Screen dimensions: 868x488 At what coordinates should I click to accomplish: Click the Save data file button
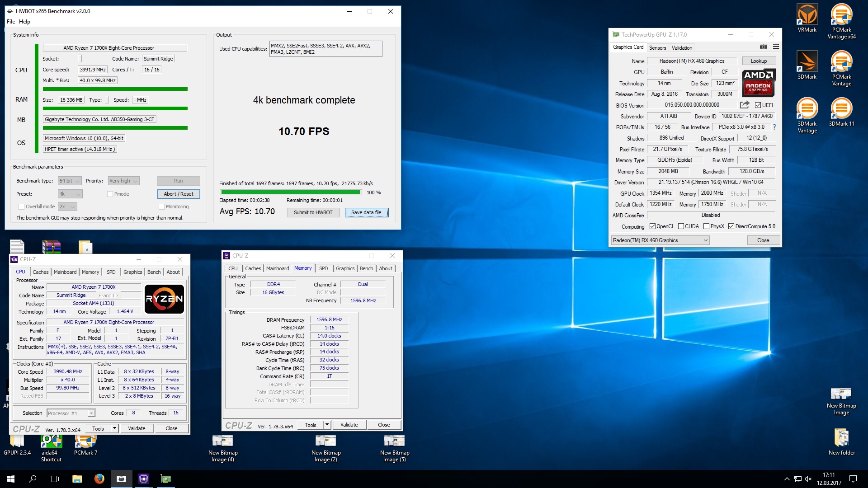366,212
